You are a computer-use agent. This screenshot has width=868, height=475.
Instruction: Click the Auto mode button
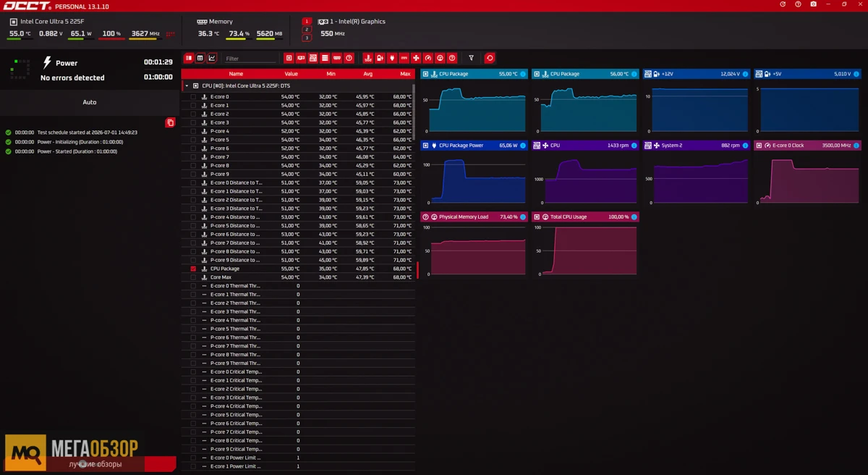coord(90,102)
